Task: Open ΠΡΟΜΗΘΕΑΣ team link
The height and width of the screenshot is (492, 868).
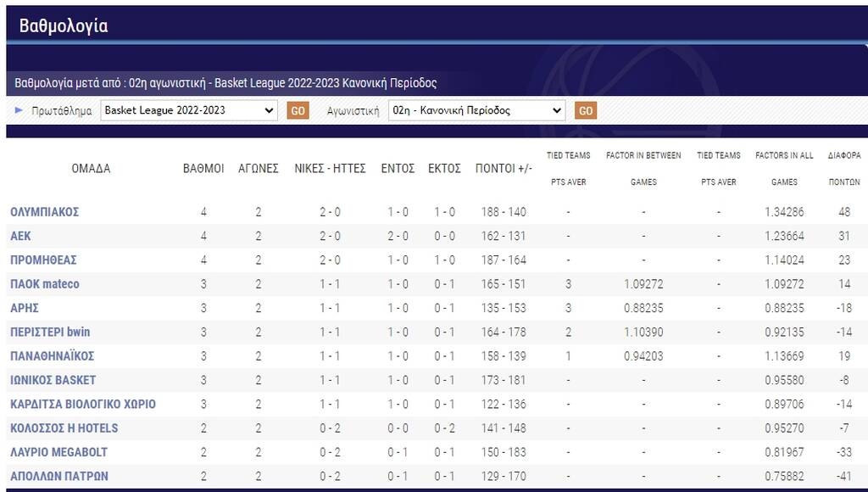Action: pos(43,260)
